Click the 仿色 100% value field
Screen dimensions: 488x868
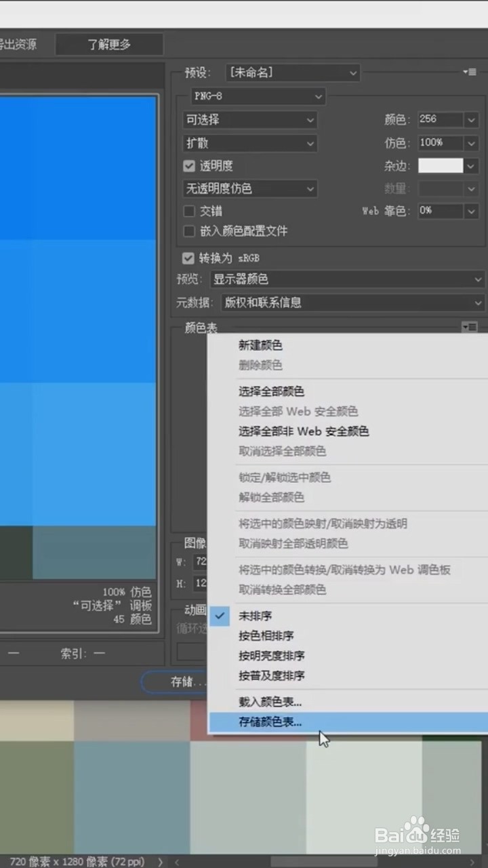click(x=441, y=143)
